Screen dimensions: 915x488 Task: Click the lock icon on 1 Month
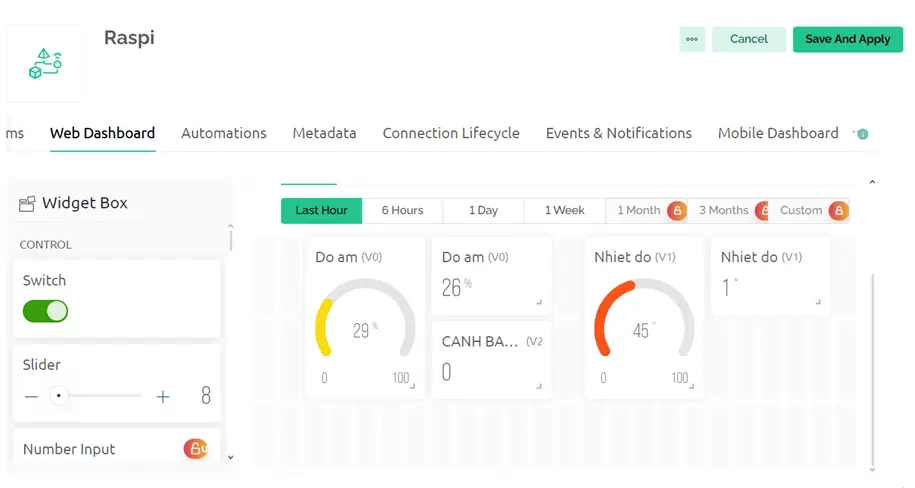point(677,211)
